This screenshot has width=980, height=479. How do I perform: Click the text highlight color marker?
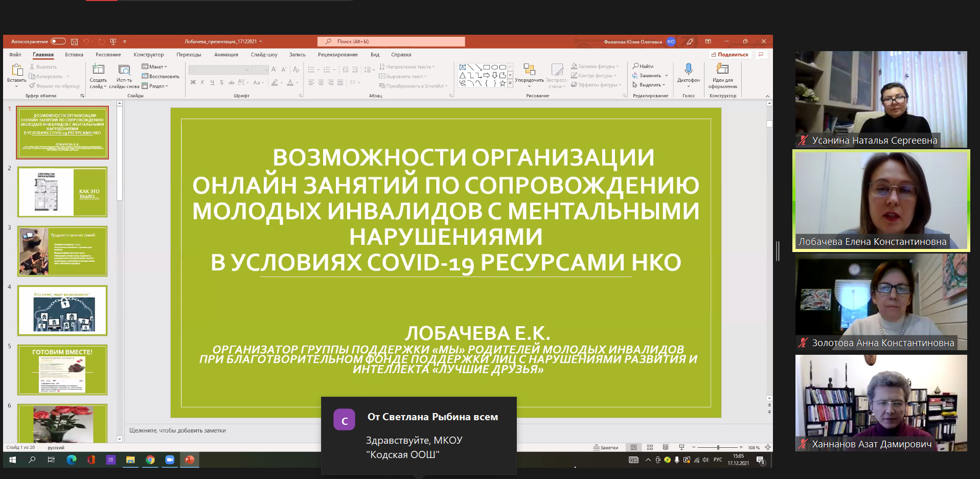pos(275,82)
